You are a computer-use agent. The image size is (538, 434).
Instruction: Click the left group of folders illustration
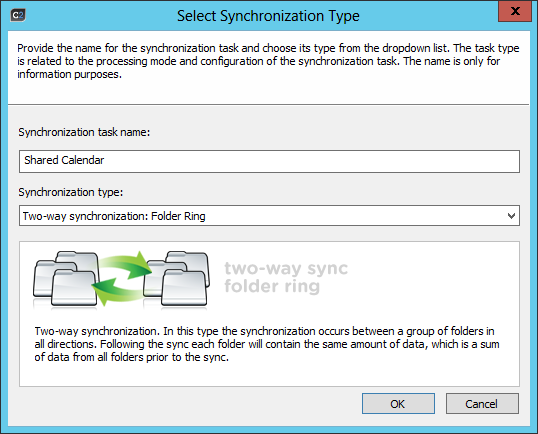66,279
